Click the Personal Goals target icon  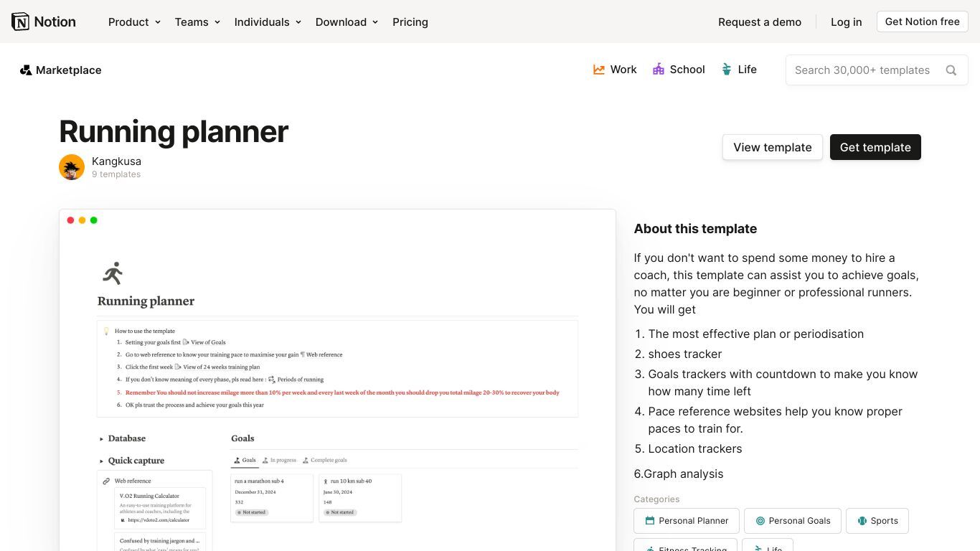[x=760, y=521]
